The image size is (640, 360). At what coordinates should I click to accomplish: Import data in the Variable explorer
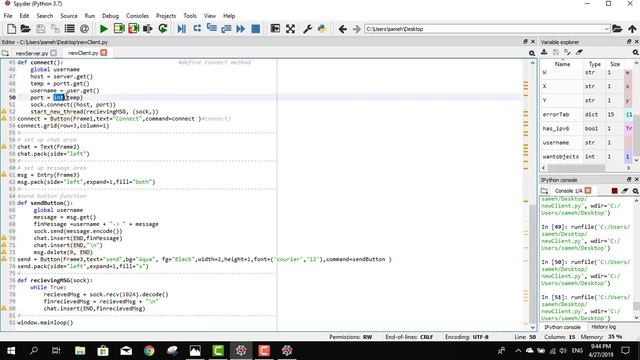tap(544, 52)
